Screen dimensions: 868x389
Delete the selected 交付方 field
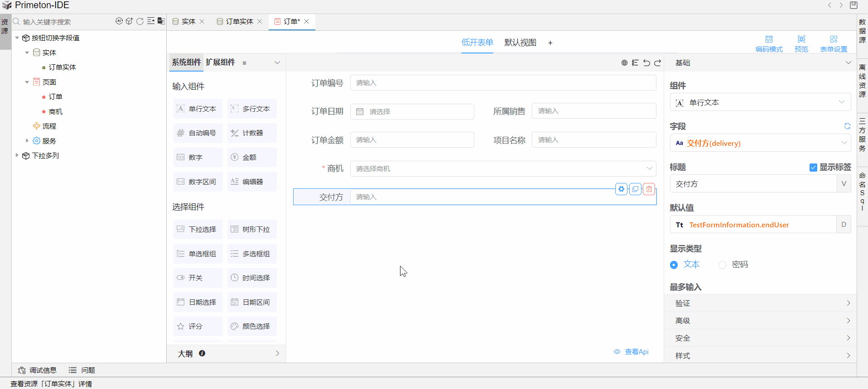pos(649,189)
